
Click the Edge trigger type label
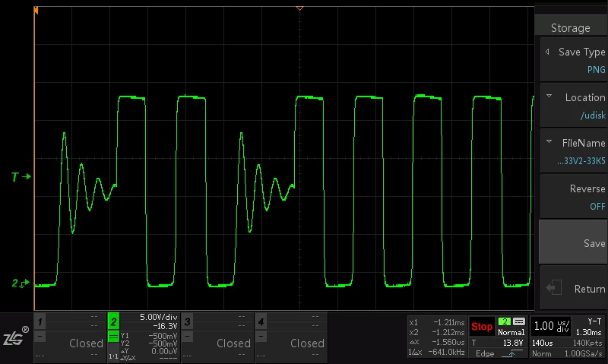[x=485, y=353]
